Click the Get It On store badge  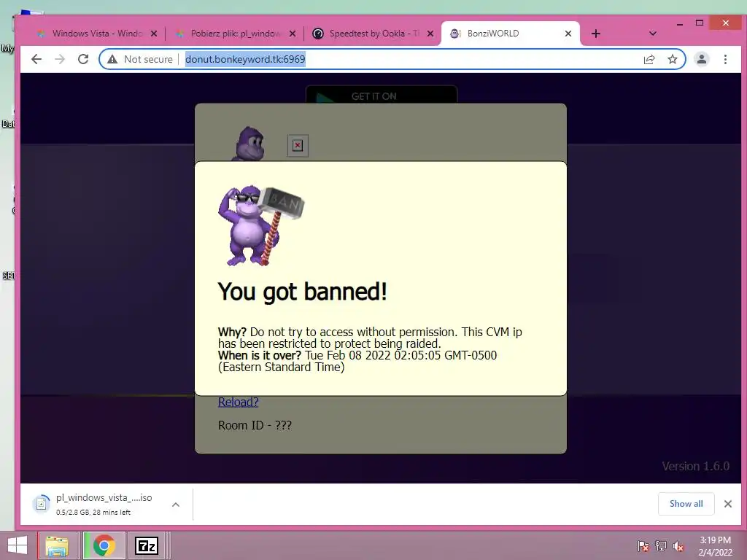coord(381,94)
